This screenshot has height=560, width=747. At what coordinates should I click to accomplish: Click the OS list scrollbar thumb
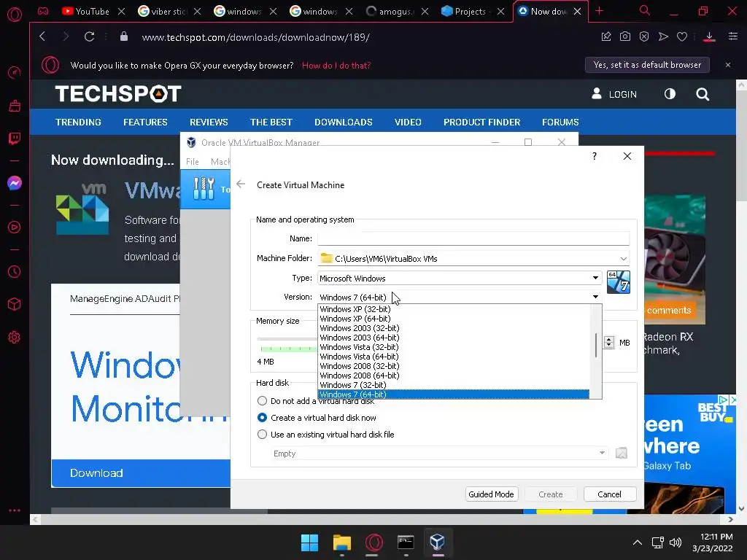596,345
